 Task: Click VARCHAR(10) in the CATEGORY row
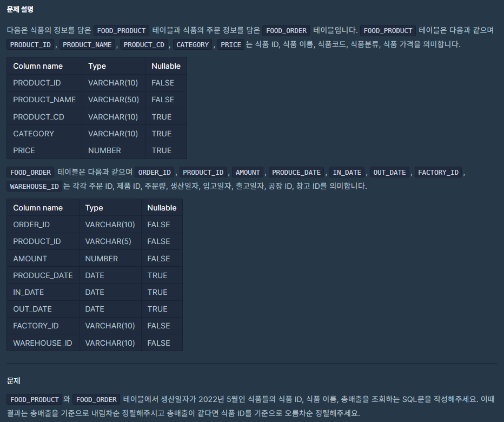point(113,134)
